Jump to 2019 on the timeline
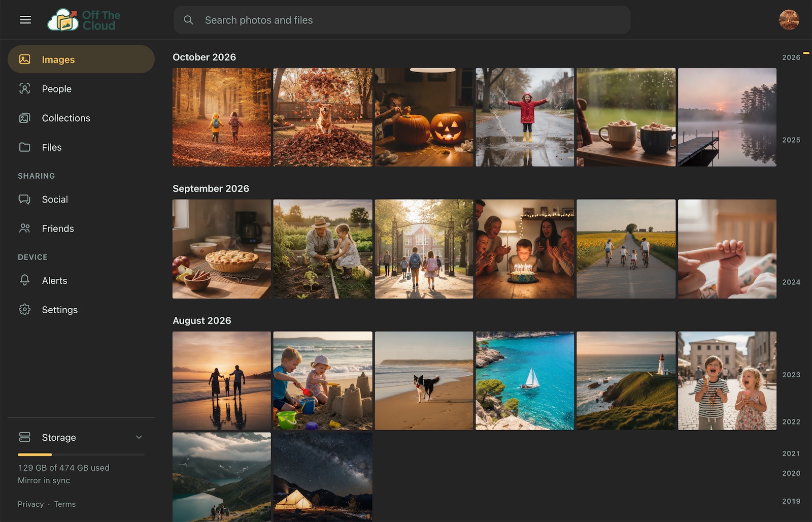This screenshot has width=812, height=522. [x=791, y=501]
